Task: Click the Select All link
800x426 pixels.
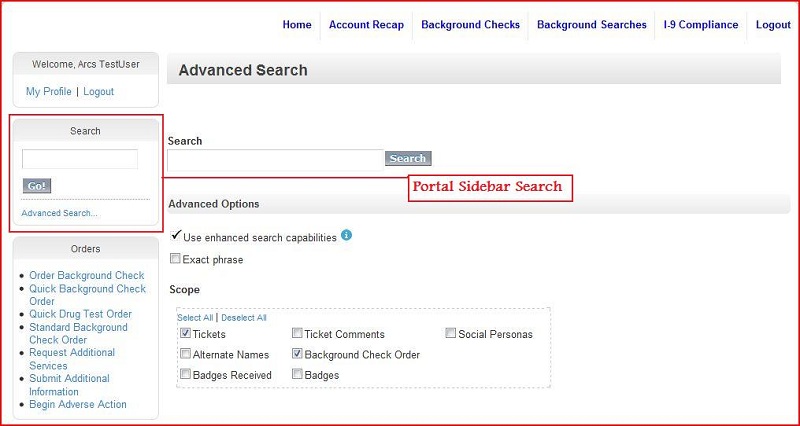Action: click(x=195, y=317)
